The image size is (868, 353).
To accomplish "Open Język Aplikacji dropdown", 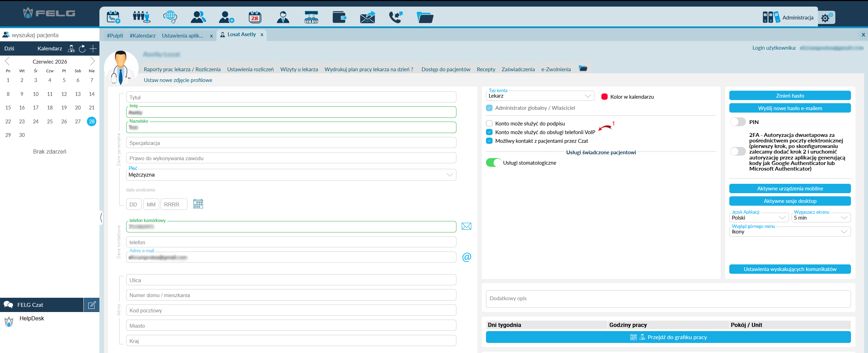I will point(759,218).
